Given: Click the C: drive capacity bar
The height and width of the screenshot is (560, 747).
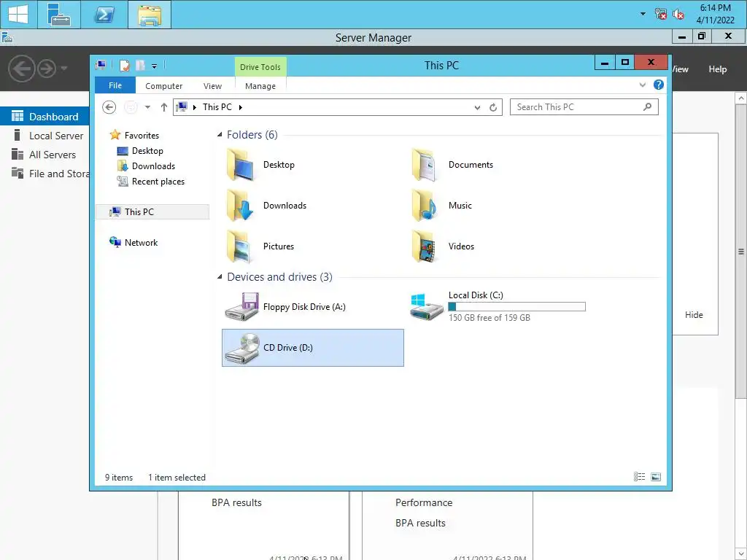Looking at the screenshot, I should click(517, 307).
